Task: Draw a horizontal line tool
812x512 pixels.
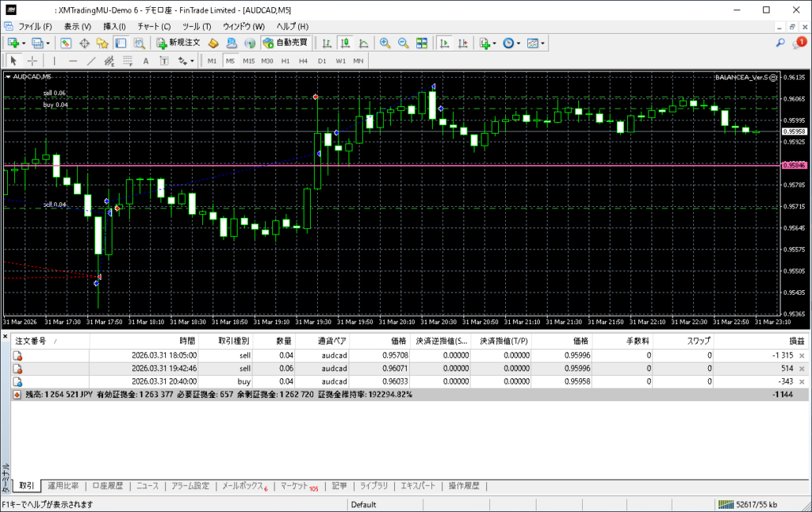Action: click(73, 61)
